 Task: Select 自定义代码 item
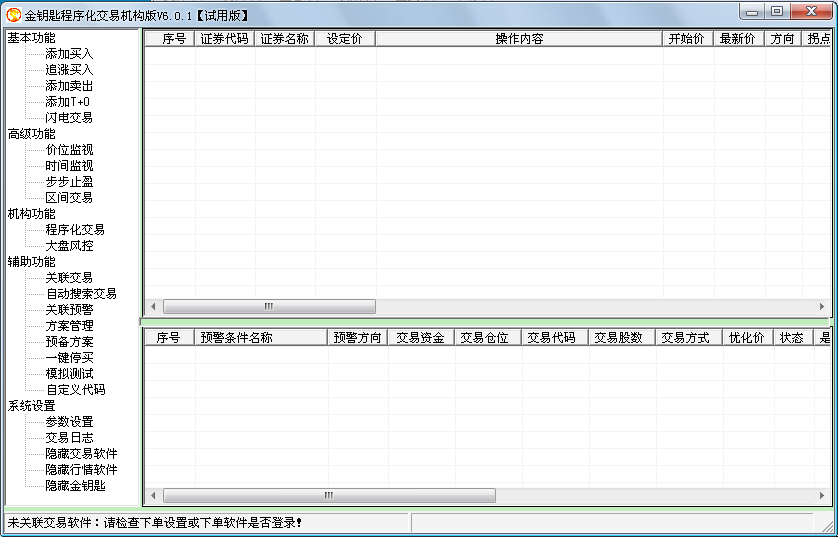click(x=75, y=390)
